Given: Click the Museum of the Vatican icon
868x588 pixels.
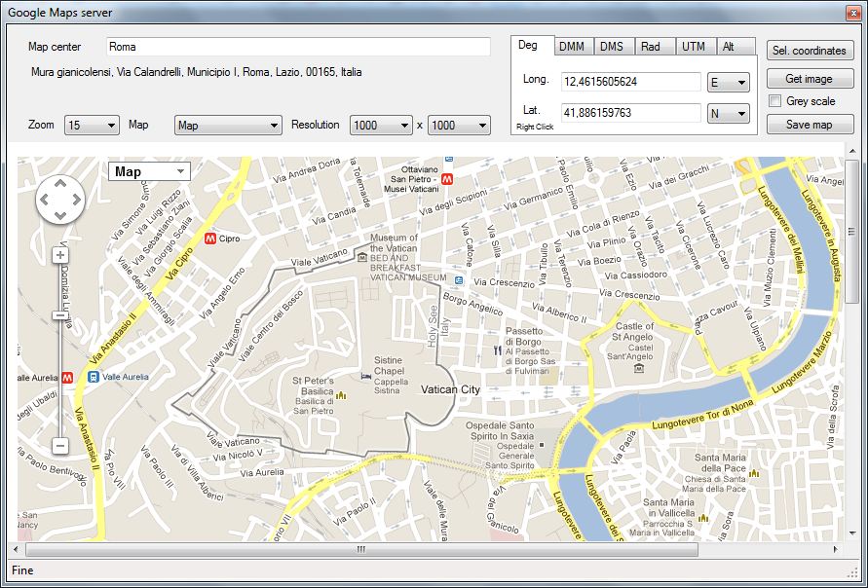Looking at the screenshot, I should (x=362, y=257).
